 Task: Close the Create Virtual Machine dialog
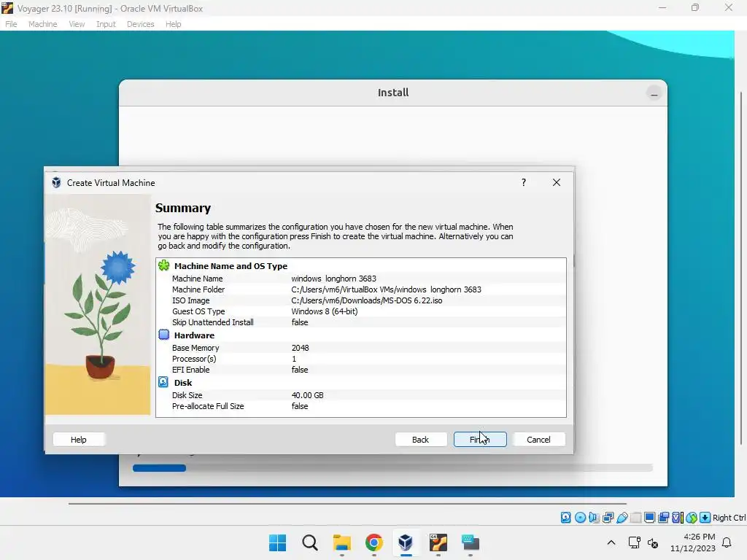tap(557, 182)
